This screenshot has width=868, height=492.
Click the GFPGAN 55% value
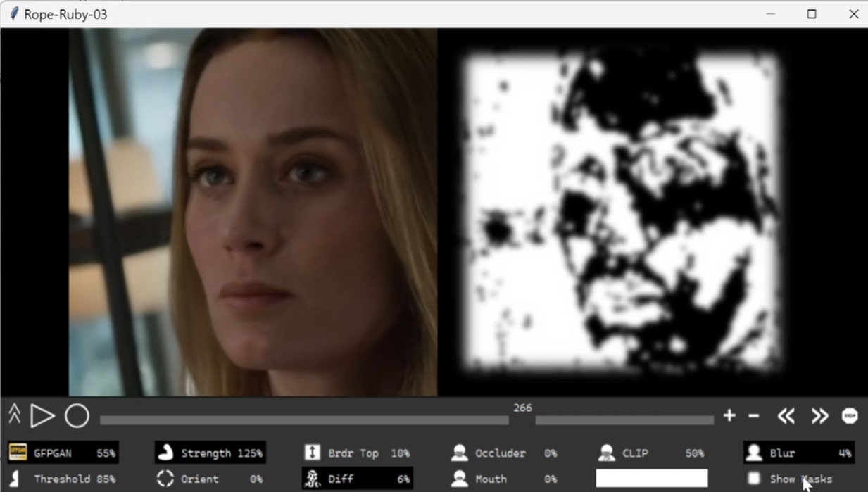tap(106, 453)
